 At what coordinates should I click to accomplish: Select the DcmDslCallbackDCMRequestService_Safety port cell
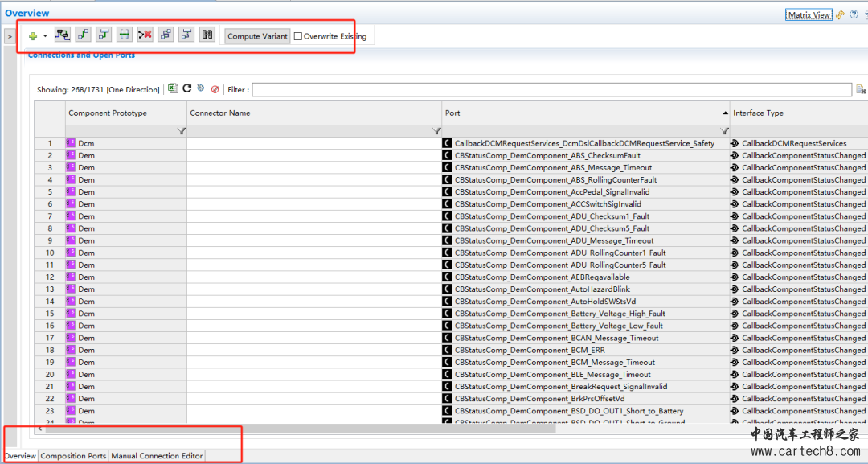(x=584, y=143)
